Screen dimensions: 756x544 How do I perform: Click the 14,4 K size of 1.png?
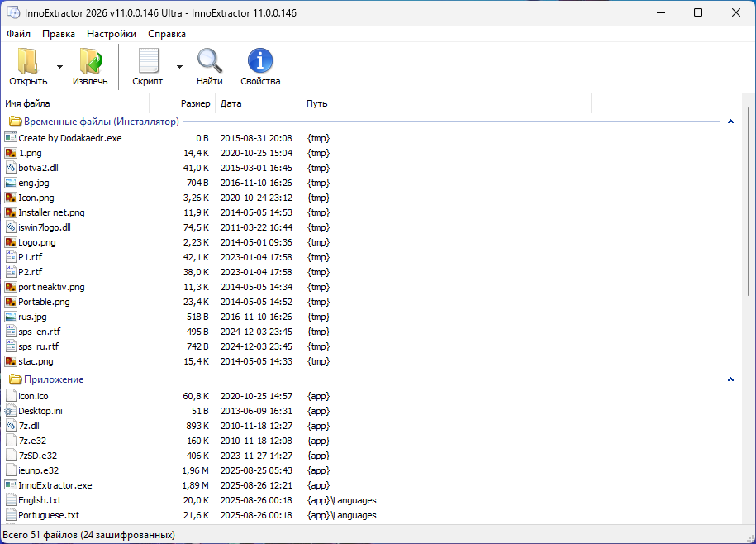pos(197,153)
